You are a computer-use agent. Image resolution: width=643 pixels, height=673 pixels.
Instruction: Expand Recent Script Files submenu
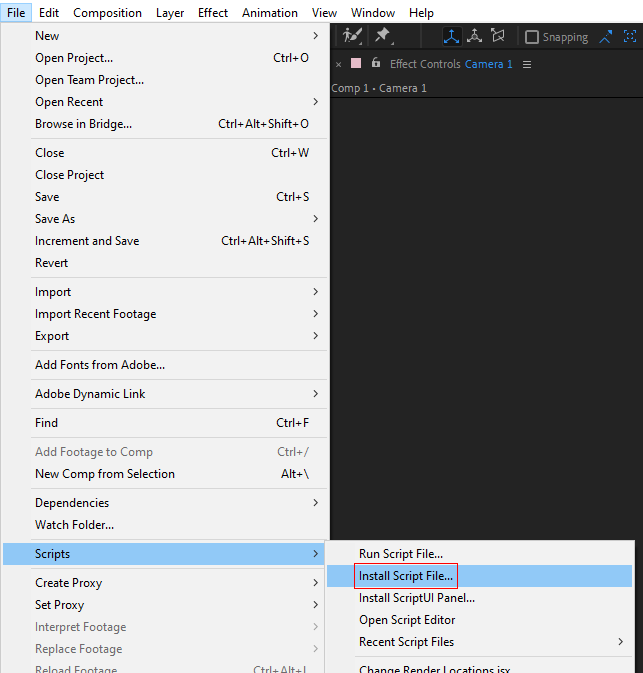tap(479, 642)
